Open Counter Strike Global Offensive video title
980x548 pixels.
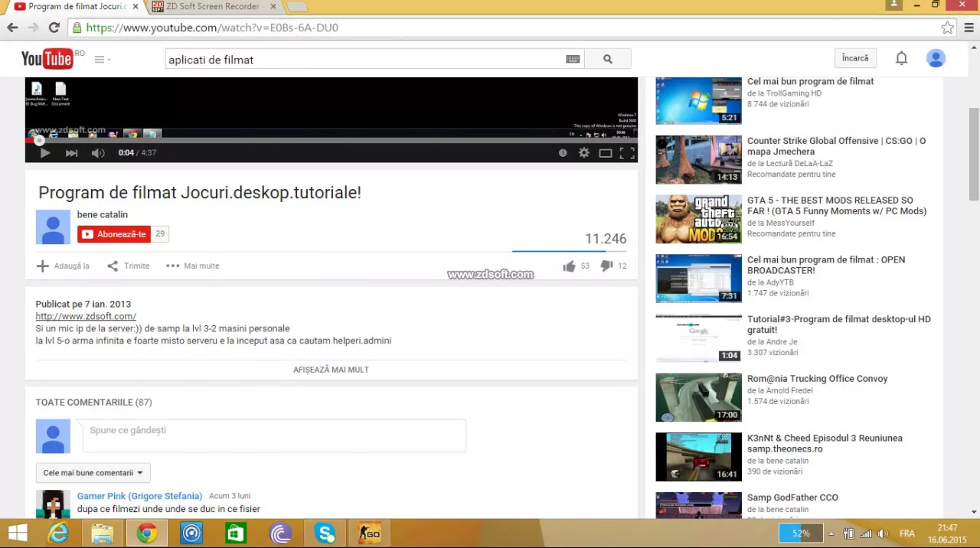pyautogui.click(x=836, y=146)
